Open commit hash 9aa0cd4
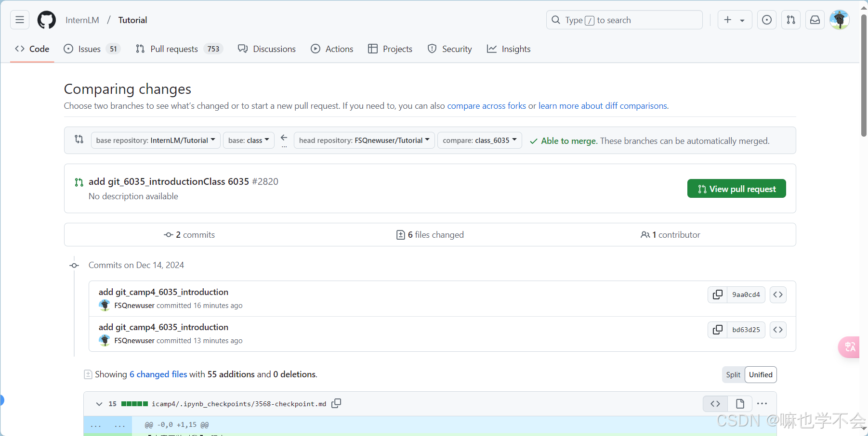The height and width of the screenshot is (436, 868). click(746, 295)
